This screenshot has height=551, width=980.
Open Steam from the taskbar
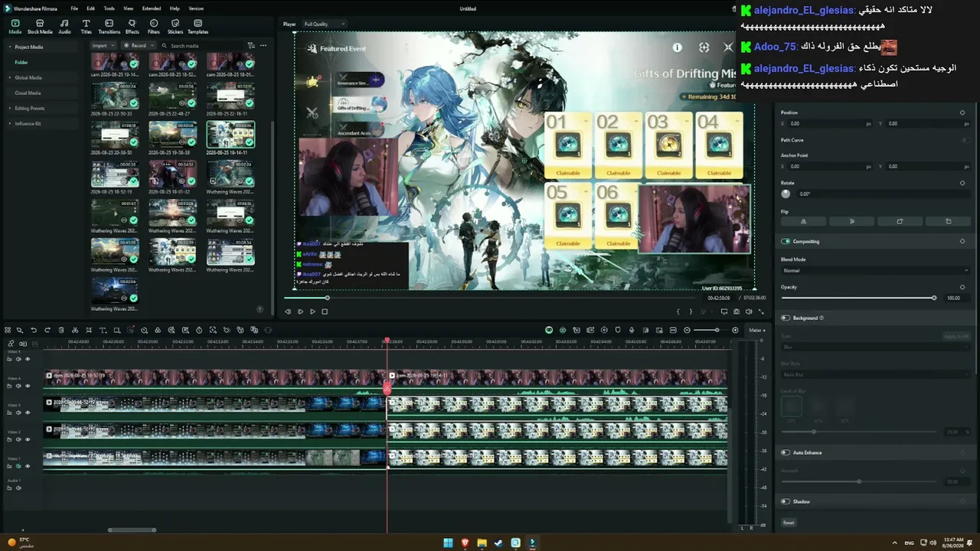[498, 543]
